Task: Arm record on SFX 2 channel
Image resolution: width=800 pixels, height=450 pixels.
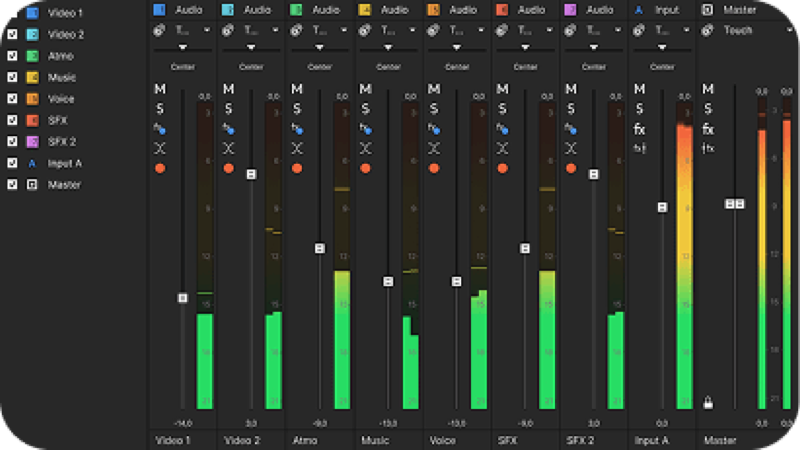Action: (570, 168)
